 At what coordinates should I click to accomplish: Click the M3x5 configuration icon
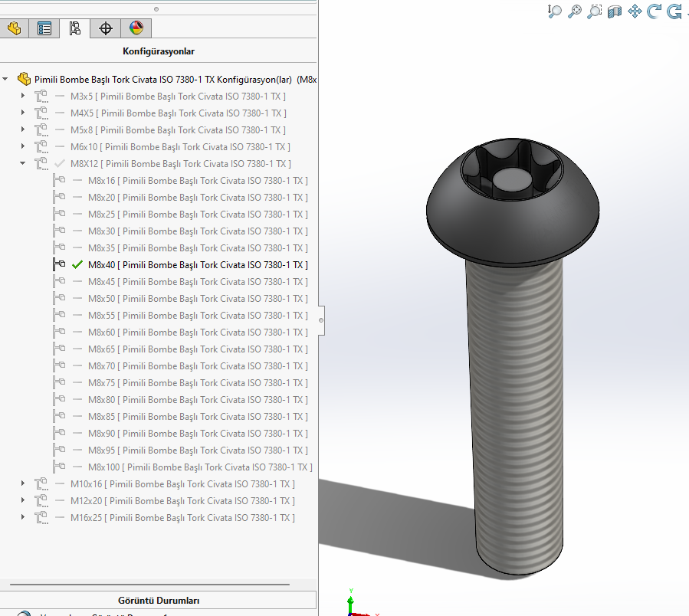[x=41, y=97]
